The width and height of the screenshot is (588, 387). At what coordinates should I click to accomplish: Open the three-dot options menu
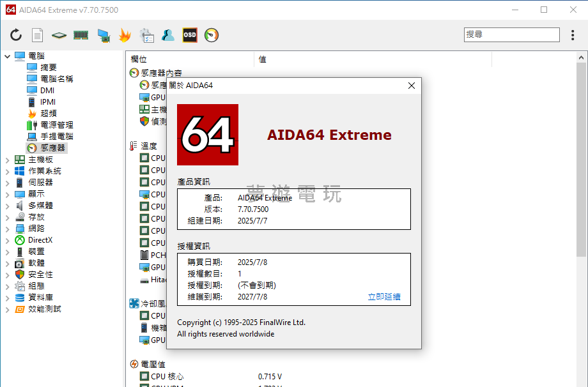tap(572, 35)
